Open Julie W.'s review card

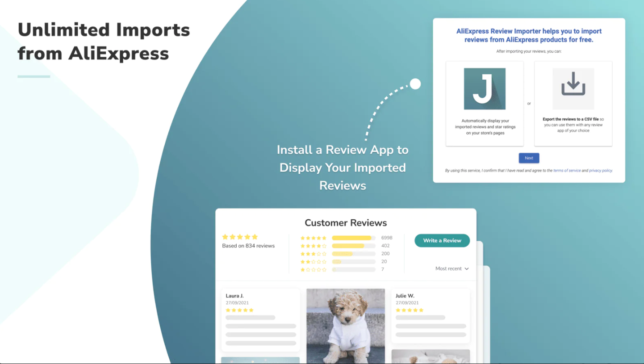tap(431, 316)
